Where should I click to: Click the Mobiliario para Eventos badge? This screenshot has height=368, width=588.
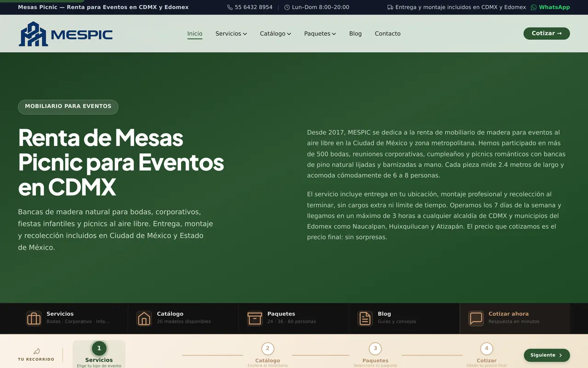click(x=68, y=107)
